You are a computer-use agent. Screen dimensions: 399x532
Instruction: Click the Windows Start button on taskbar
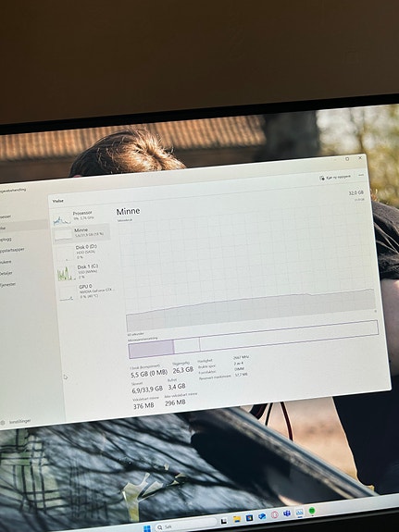pos(147,528)
